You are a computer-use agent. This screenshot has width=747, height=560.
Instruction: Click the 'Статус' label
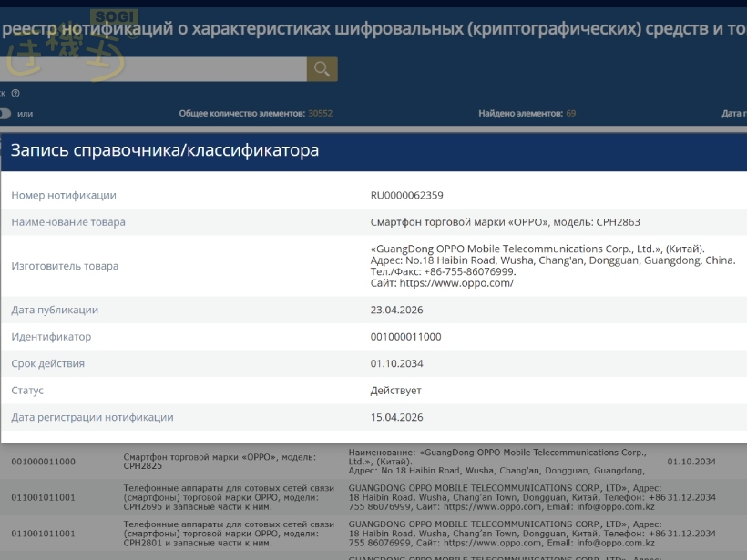pyautogui.click(x=27, y=391)
